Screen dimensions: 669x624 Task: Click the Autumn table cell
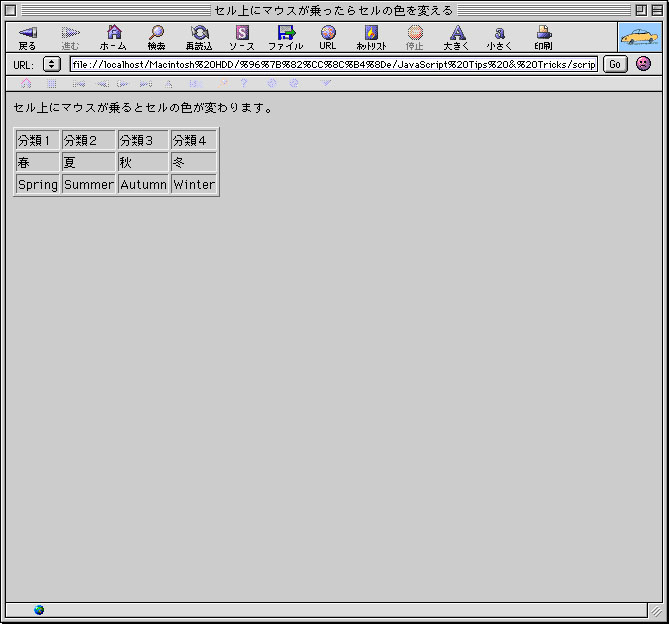point(143,184)
